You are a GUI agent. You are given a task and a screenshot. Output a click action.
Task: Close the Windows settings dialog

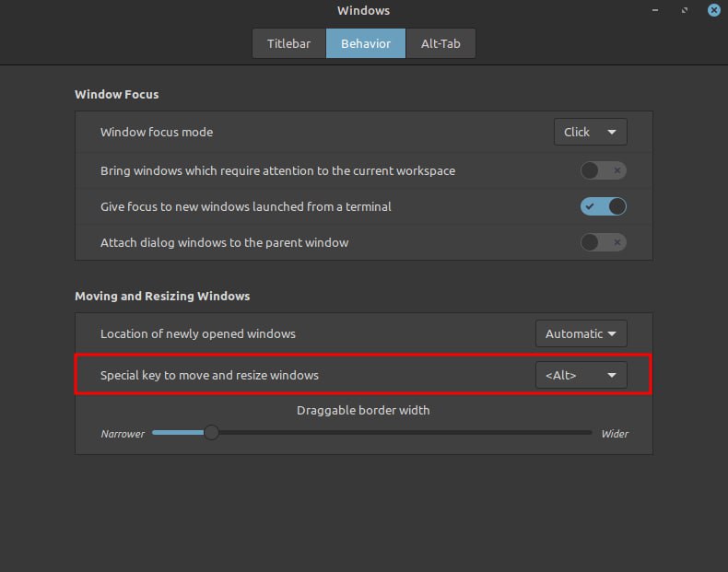click(x=713, y=10)
